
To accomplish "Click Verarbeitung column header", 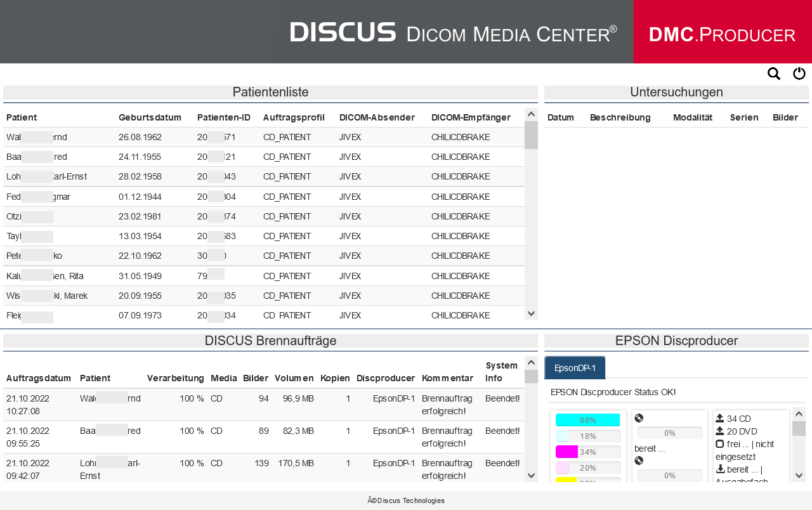I will pos(176,378).
